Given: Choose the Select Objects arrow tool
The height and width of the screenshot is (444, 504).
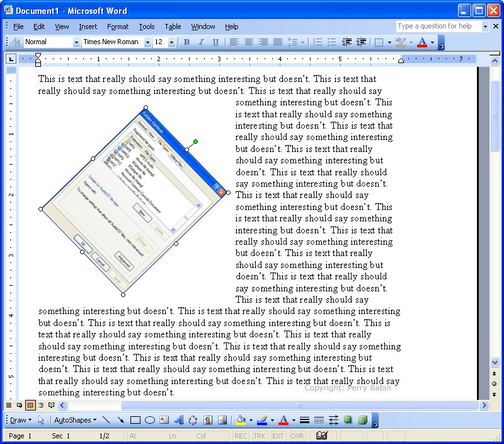Looking at the screenshot, I should click(41, 420).
